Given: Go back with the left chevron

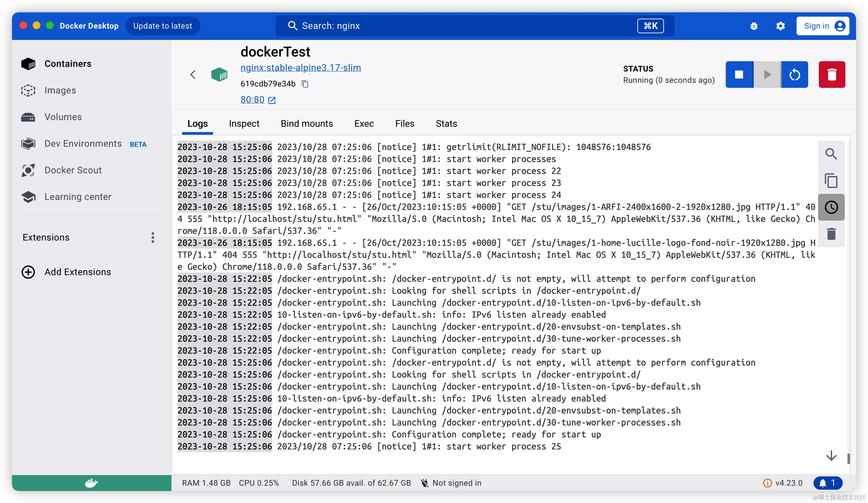Looking at the screenshot, I should tap(193, 75).
